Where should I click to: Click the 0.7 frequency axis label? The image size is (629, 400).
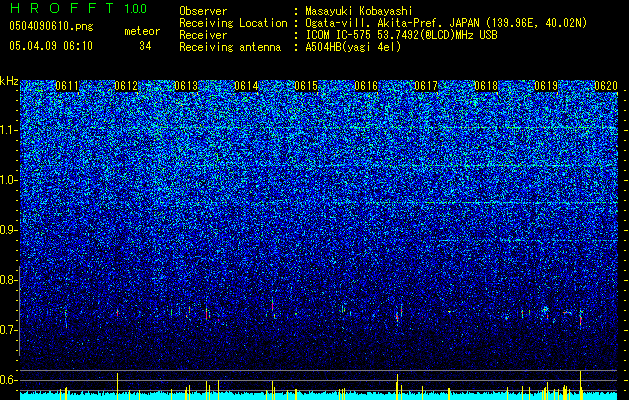point(9,330)
